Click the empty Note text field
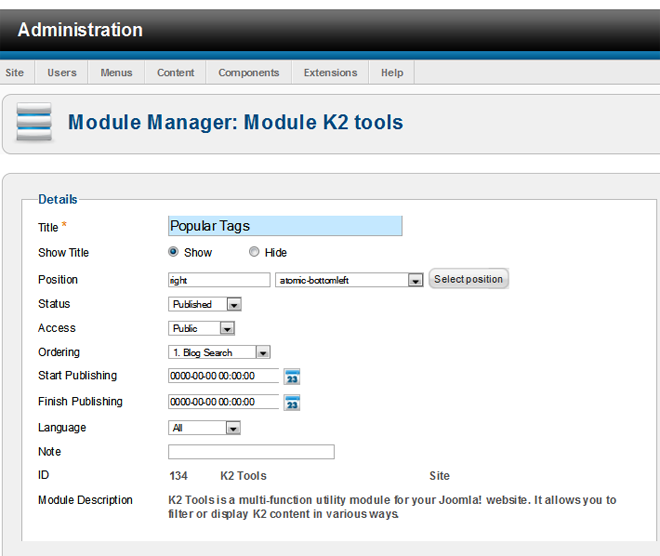 click(251, 452)
